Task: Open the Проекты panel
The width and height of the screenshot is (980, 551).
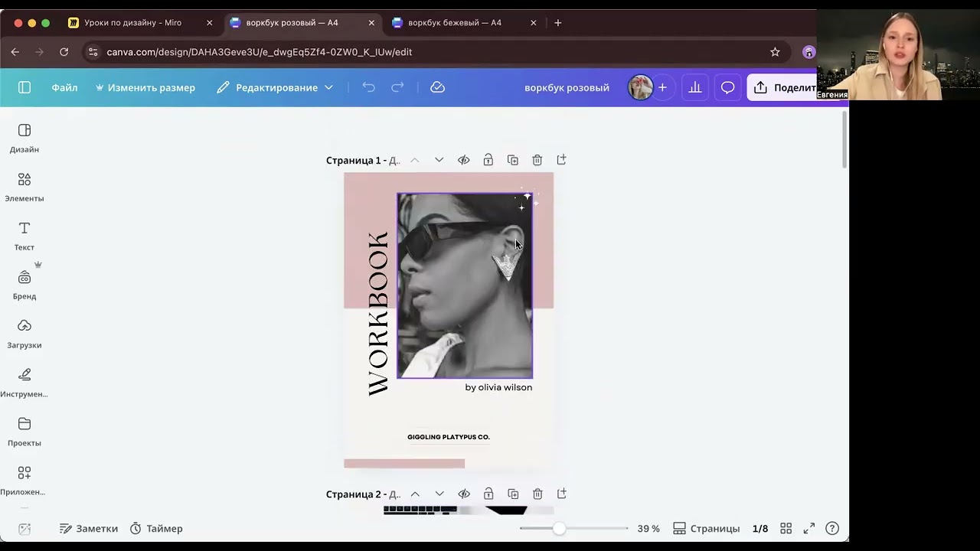Action: (x=24, y=432)
